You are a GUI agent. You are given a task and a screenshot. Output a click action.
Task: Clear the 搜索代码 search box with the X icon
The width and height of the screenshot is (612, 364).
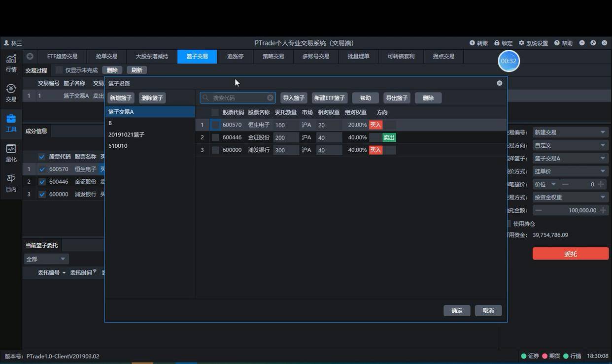[x=270, y=98]
